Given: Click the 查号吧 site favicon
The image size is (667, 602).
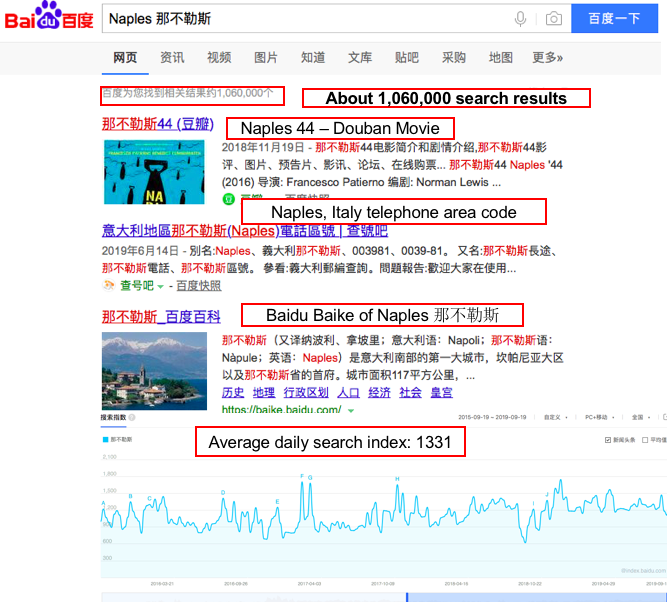Looking at the screenshot, I should [109, 285].
